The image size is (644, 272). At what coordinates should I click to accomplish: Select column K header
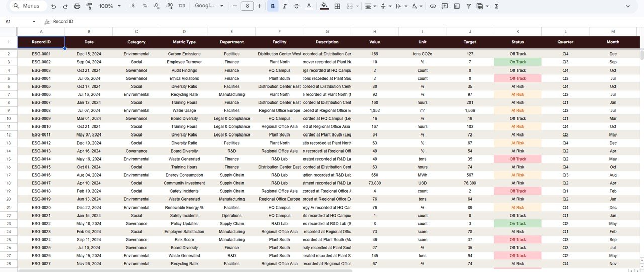pyautogui.click(x=518, y=32)
